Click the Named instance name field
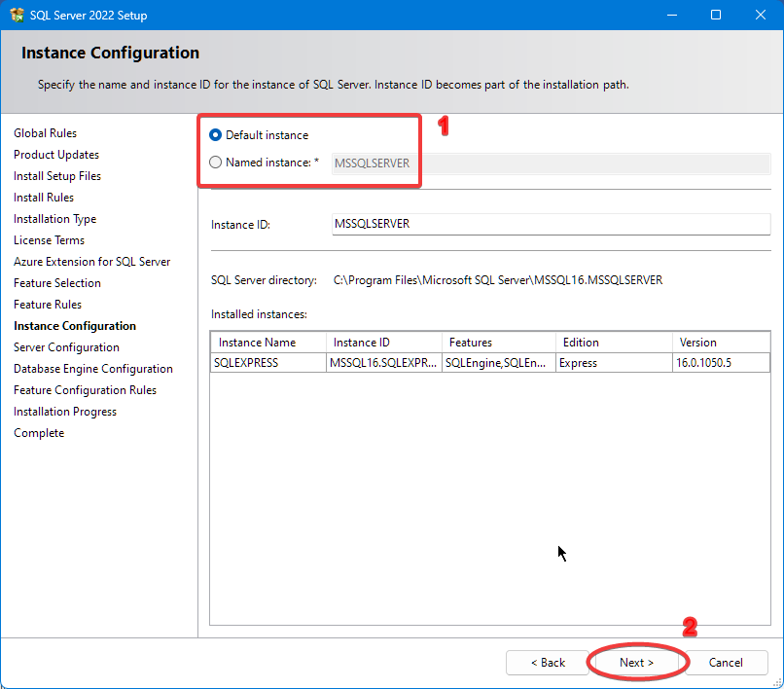 [551, 163]
